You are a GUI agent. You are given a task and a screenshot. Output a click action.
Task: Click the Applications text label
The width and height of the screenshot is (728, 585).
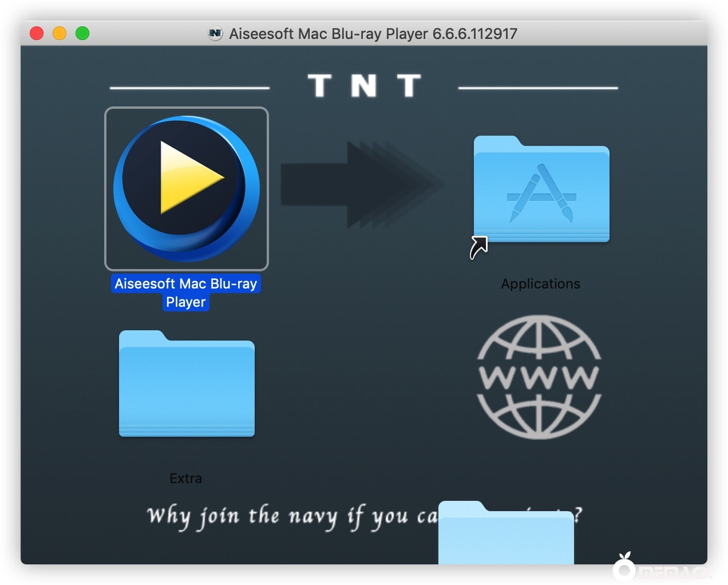540,284
